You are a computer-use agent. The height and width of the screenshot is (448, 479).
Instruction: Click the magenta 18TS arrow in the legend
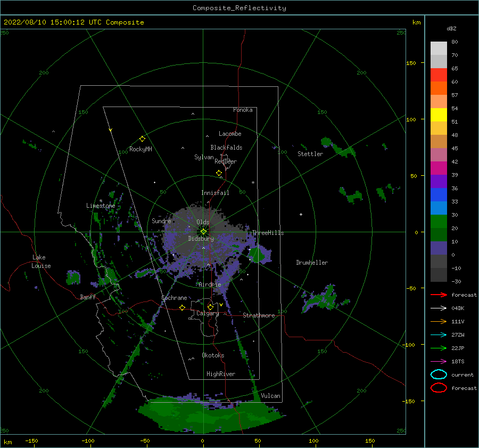tap(439, 362)
